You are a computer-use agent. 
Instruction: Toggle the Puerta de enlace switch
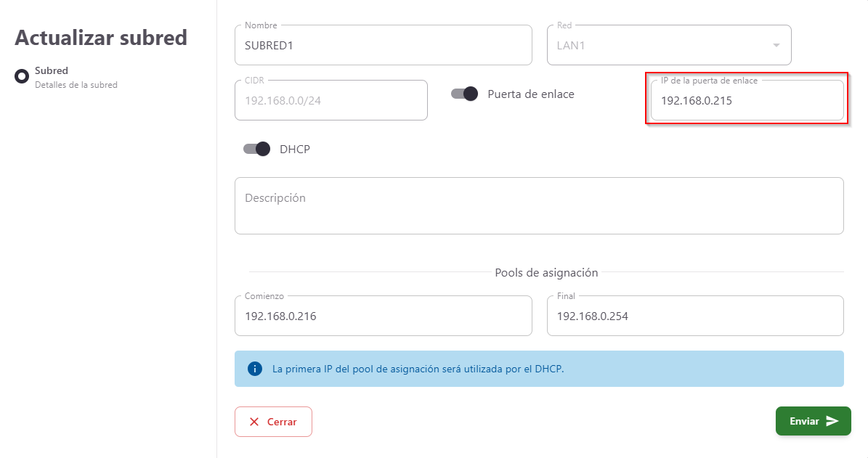pos(465,94)
